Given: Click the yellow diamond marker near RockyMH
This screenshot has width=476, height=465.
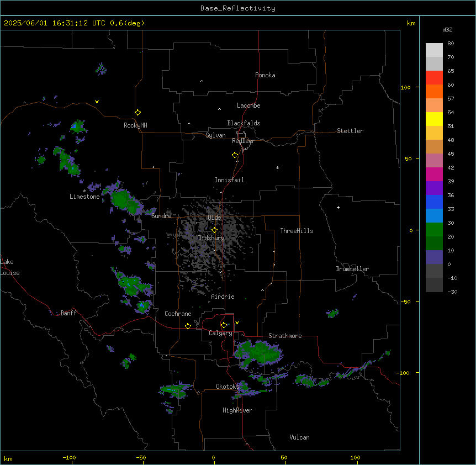Looking at the screenshot, I should point(138,113).
